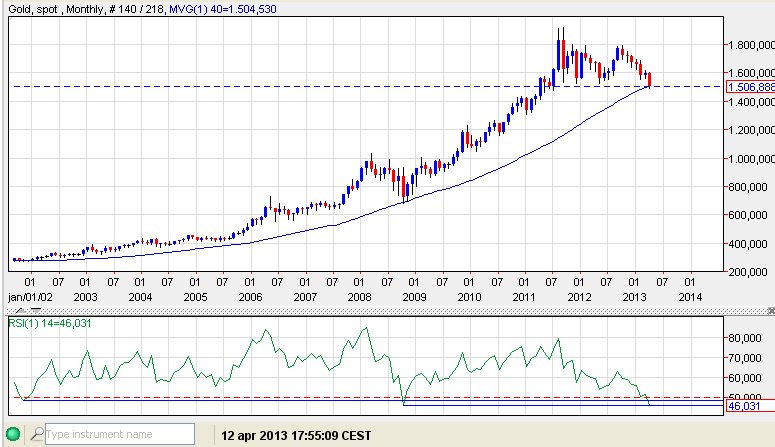This screenshot has height=447, width=775.
Task: Focus the 'Type instrument name' field
Action: (120, 434)
